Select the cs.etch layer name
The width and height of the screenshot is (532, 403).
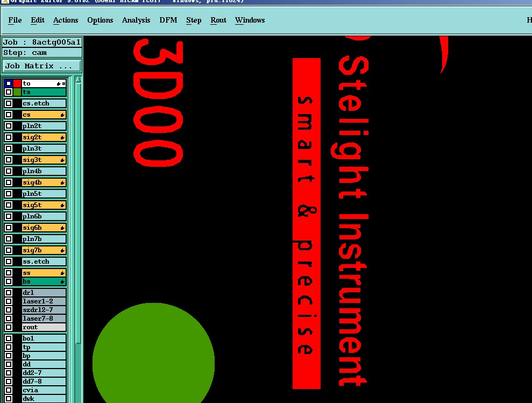click(x=44, y=103)
